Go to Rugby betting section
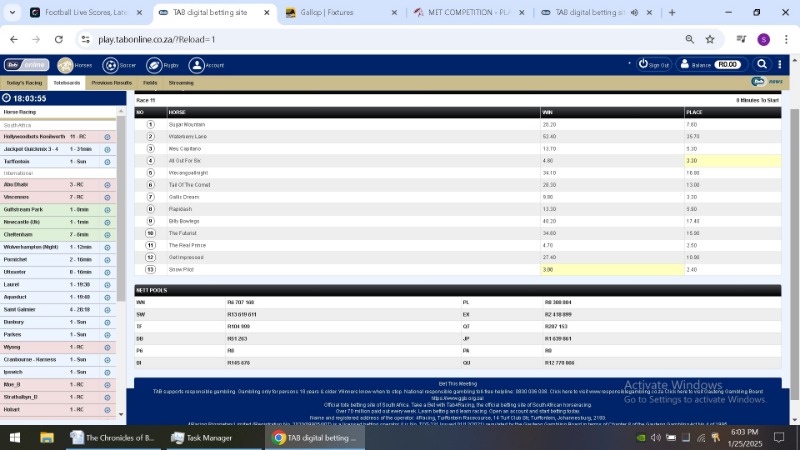The height and width of the screenshot is (450, 800). pos(158,65)
